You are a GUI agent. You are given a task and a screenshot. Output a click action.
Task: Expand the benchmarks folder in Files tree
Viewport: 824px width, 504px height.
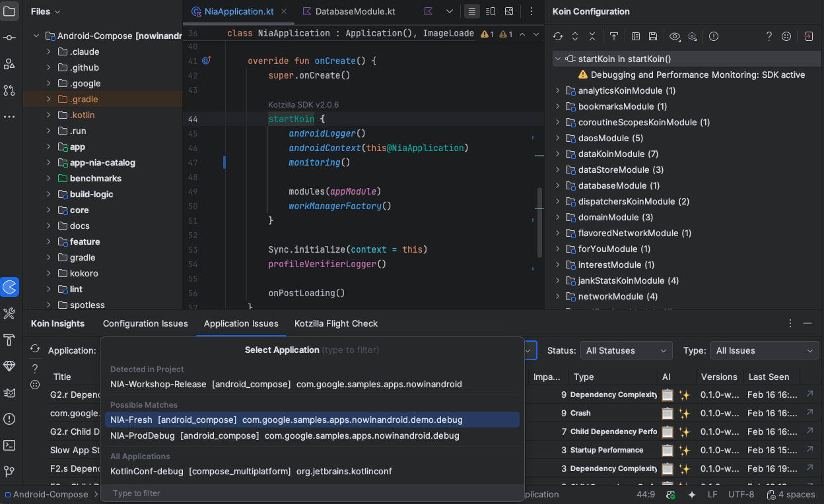point(49,179)
